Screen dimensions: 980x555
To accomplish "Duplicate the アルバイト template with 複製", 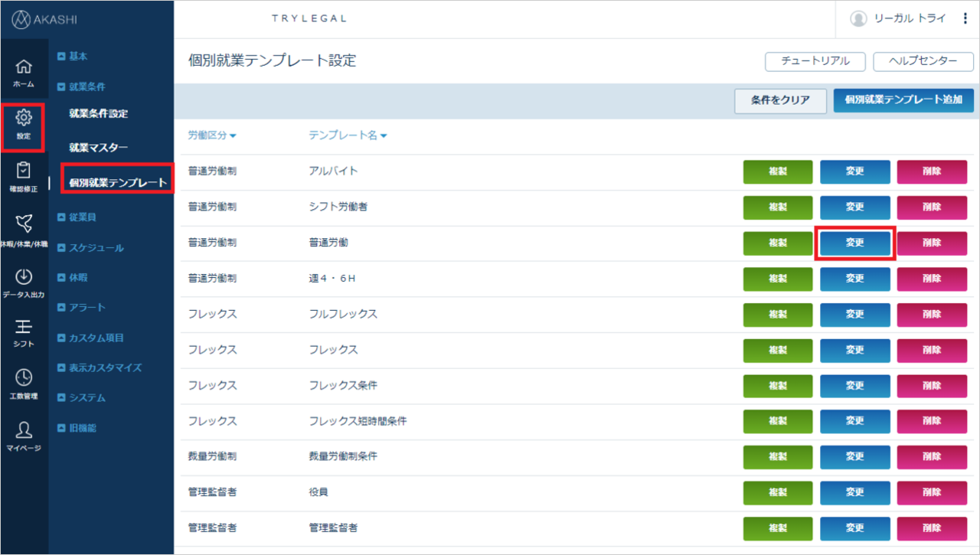I will point(778,172).
